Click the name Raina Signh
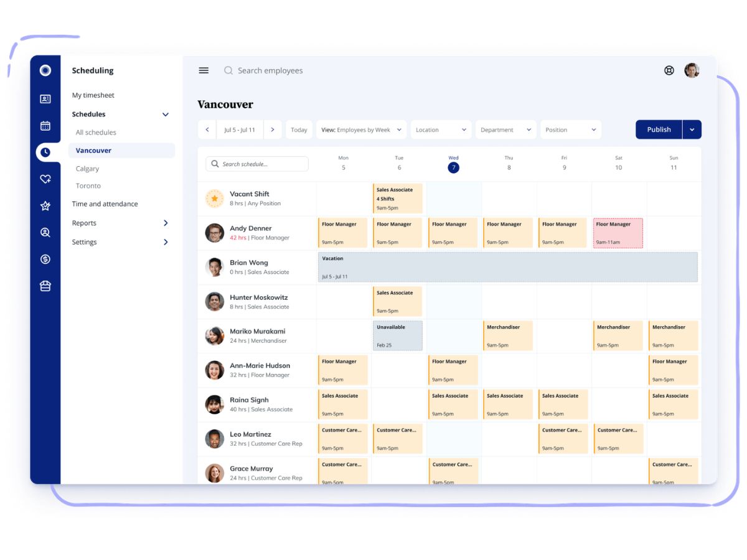 pos(249,400)
